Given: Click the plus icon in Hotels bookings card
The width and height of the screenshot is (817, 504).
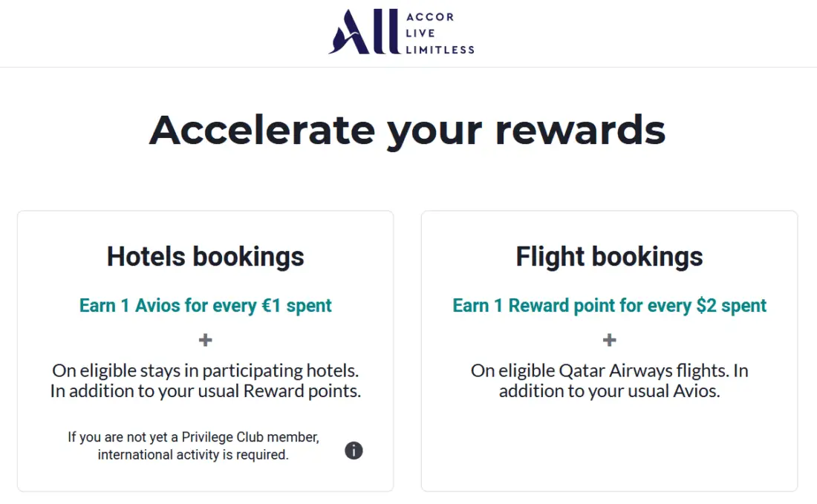Looking at the screenshot, I should (206, 340).
